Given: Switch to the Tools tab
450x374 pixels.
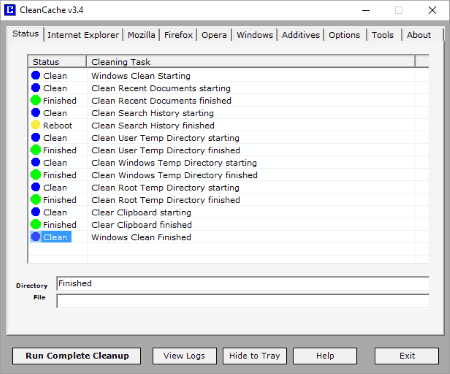Looking at the screenshot, I should pos(383,35).
